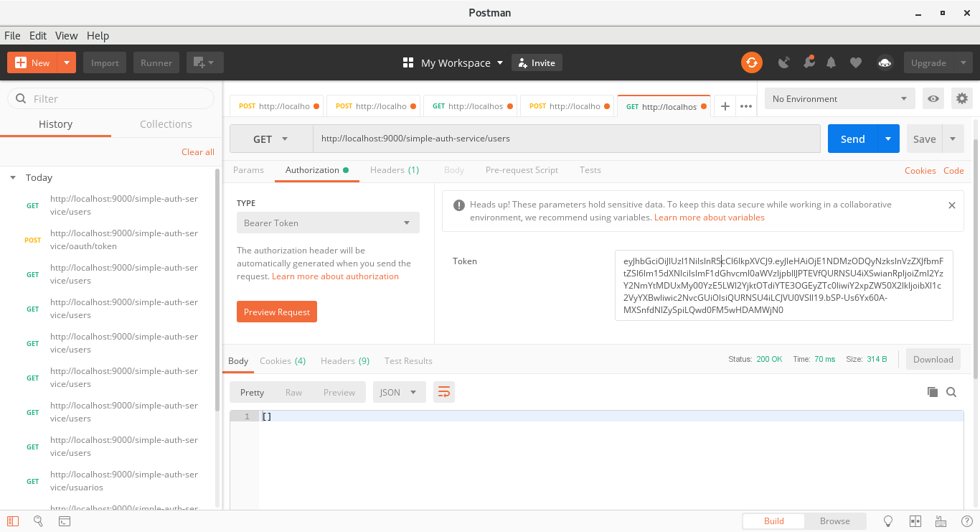This screenshot has width=980, height=532.
Task: Open the JSON format dropdown
Action: tap(399, 392)
